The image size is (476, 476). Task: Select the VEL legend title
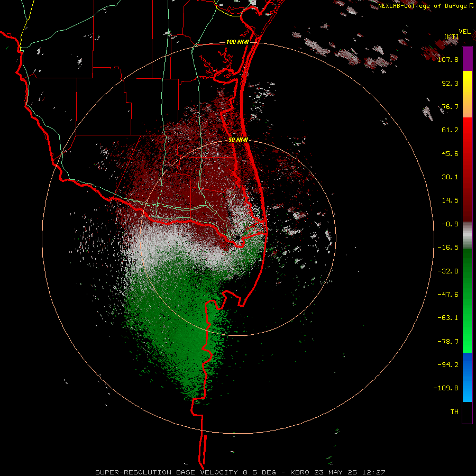464,32
